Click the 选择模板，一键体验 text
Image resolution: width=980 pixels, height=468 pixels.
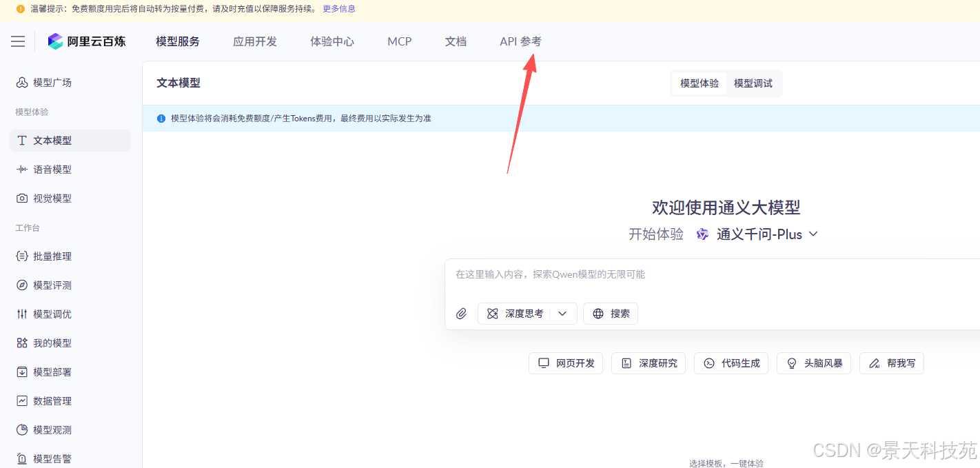[726, 464]
